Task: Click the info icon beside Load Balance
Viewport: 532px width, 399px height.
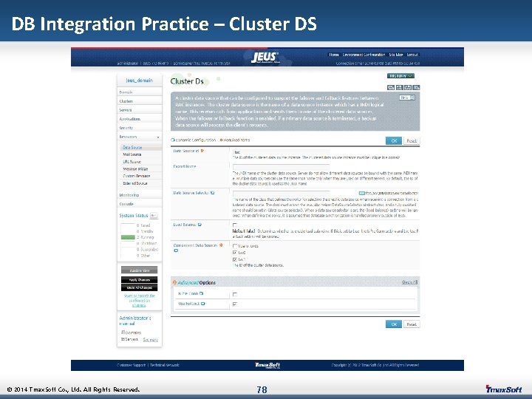Action: click(x=199, y=225)
